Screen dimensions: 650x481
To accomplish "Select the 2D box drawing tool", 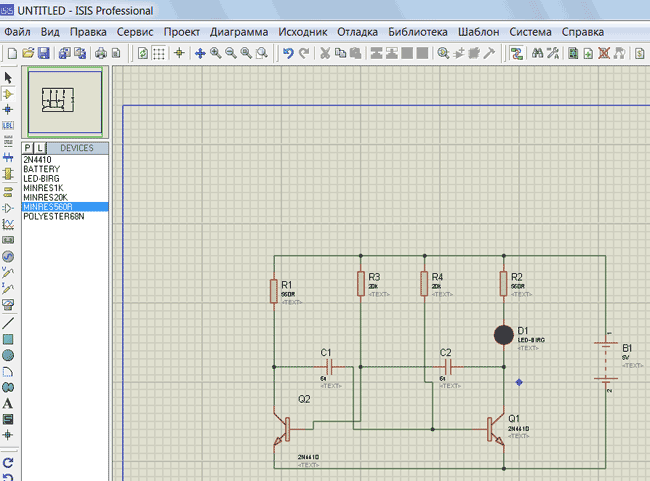I will click(8, 340).
